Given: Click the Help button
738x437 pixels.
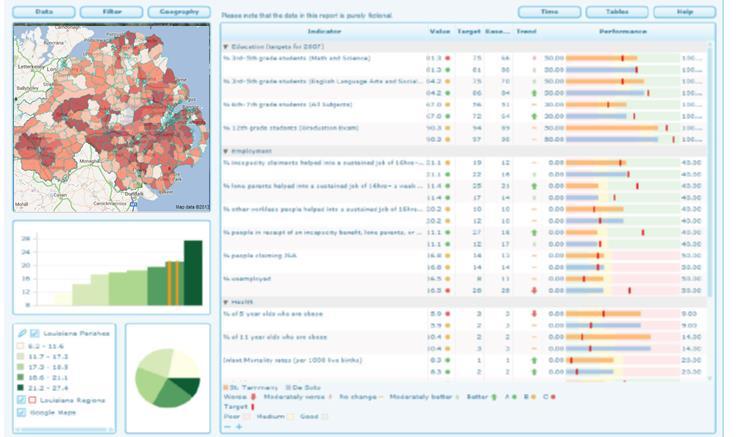Looking at the screenshot, I should 685,12.
